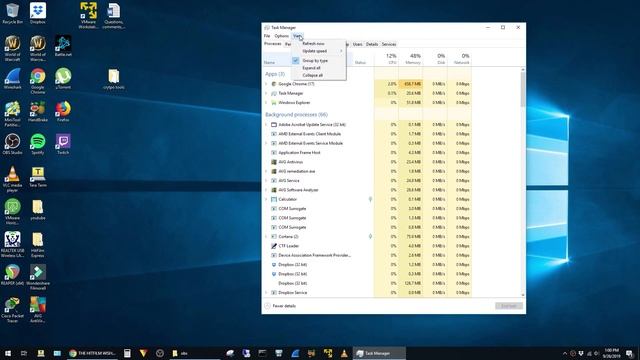The height and width of the screenshot is (360, 640).
Task: Open the uTorrent desktop icon
Action: 63,78
